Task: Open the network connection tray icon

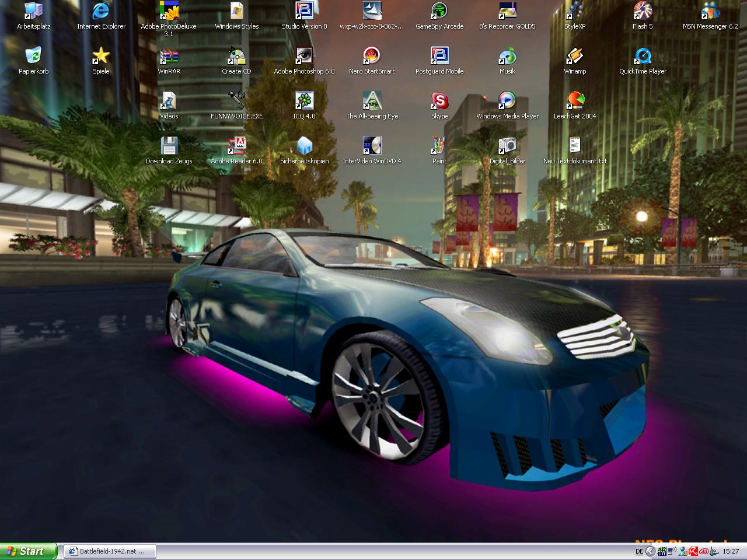Action: [x=672, y=551]
